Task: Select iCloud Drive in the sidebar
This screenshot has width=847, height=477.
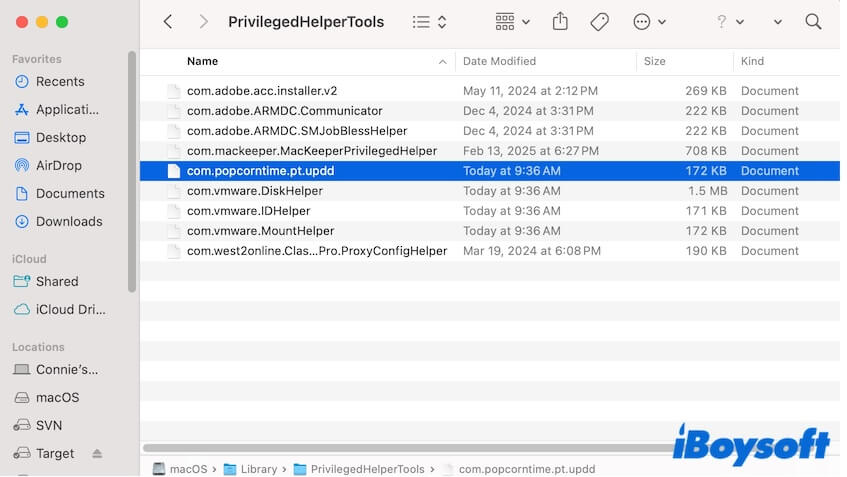Action: click(70, 309)
